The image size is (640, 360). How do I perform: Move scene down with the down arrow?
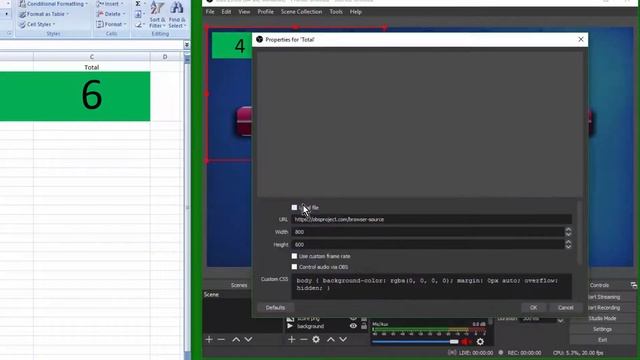(248, 339)
